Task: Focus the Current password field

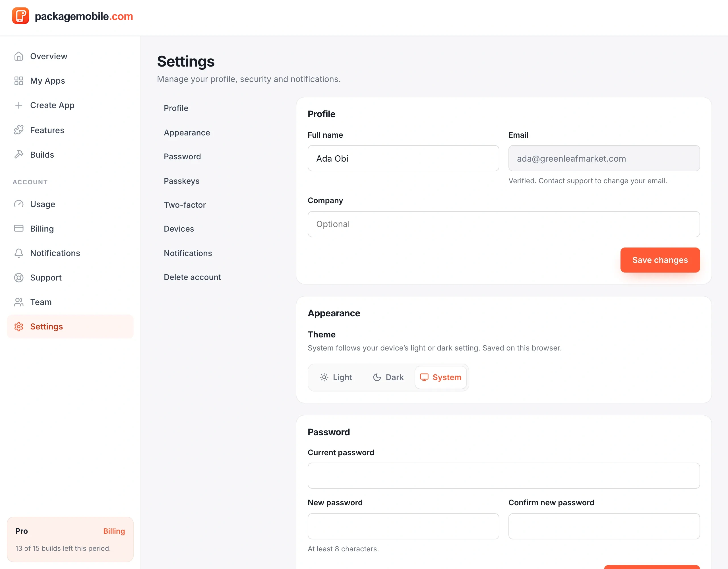Action: (504, 476)
